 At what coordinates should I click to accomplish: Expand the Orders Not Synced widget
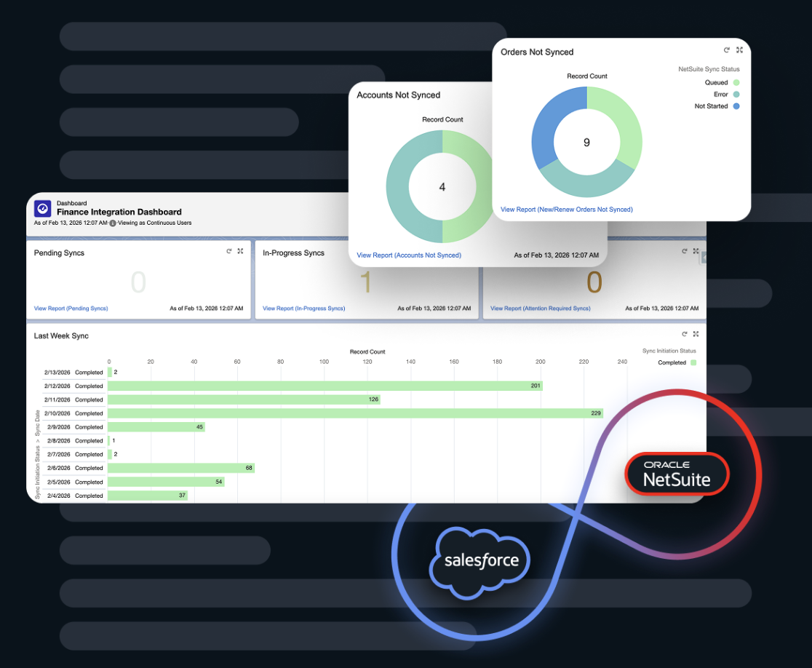[739, 50]
